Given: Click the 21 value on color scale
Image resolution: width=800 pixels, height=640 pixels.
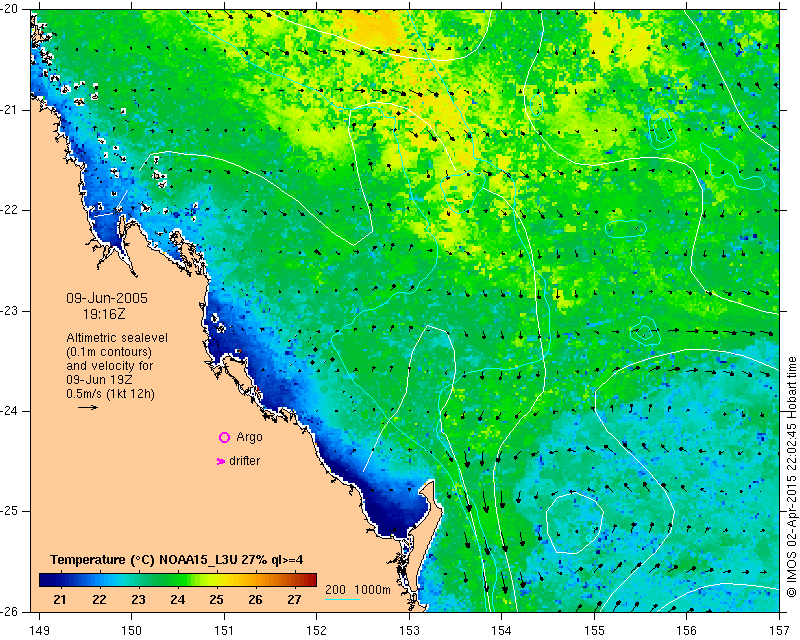Looking at the screenshot, I should click(60, 599).
